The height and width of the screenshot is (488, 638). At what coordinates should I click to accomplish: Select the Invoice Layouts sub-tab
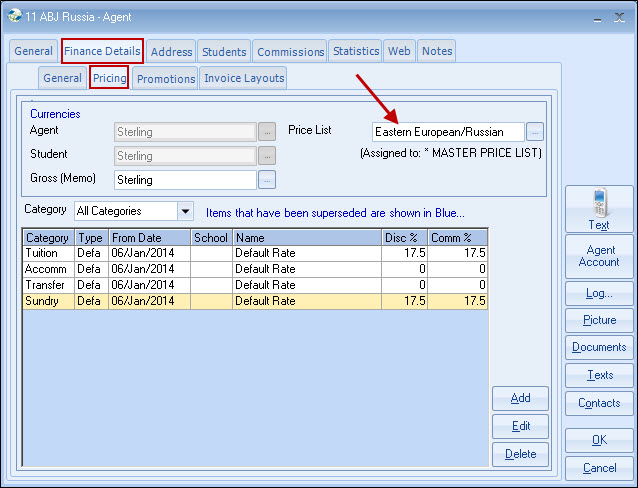click(244, 78)
